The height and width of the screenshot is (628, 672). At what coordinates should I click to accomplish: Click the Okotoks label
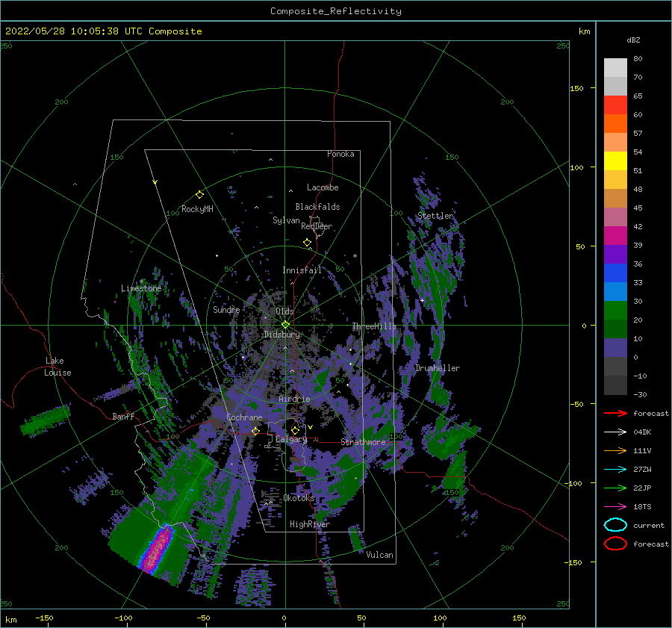coord(299,498)
